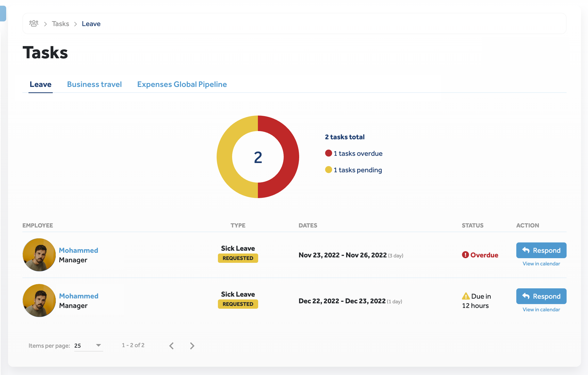The image size is (588, 375).
Task: Click the Leave breadcrumb item
Action: pyautogui.click(x=91, y=24)
